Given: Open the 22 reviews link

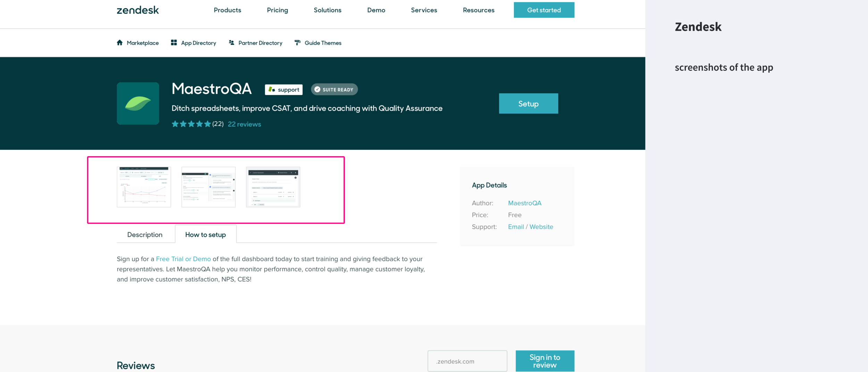Looking at the screenshot, I should pyautogui.click(x=244, y=124).
